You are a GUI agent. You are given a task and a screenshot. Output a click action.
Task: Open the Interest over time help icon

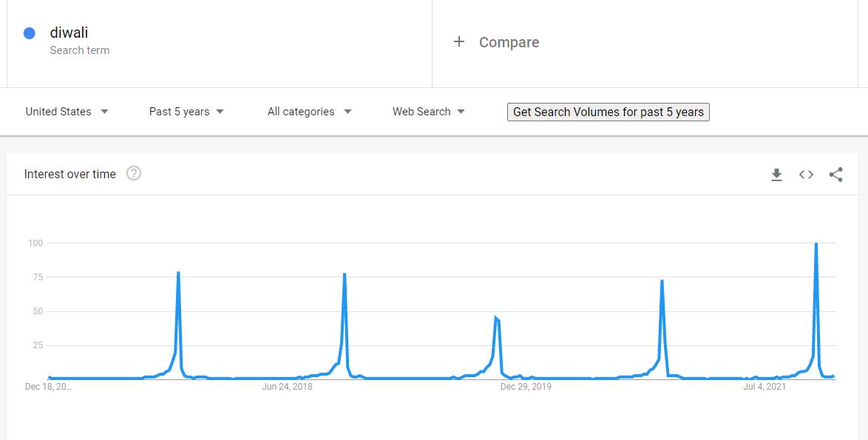click(x=133, y=173)
